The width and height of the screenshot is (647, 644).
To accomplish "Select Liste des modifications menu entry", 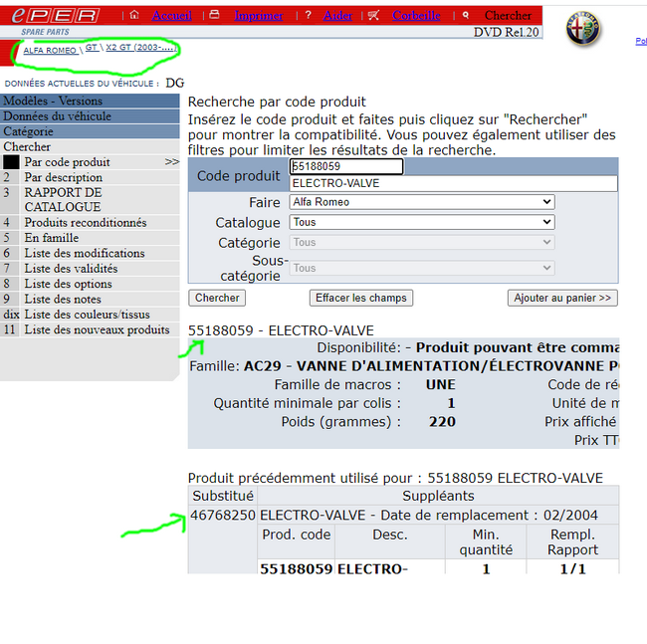I will (x=85, y=253).
